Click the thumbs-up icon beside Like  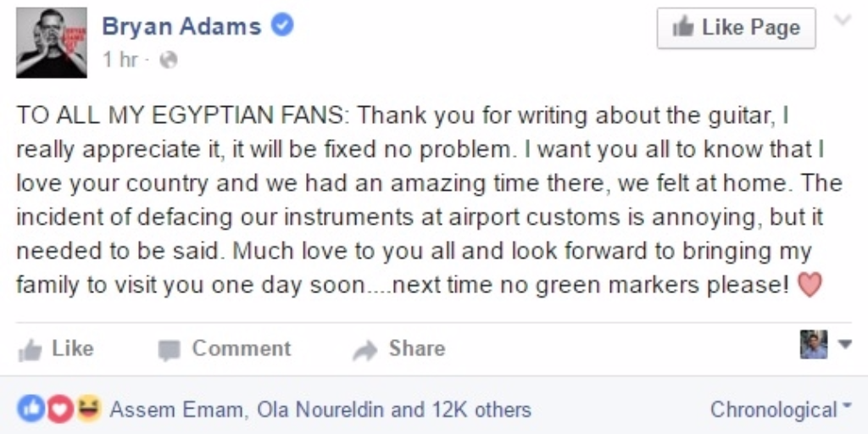point(30,350)
